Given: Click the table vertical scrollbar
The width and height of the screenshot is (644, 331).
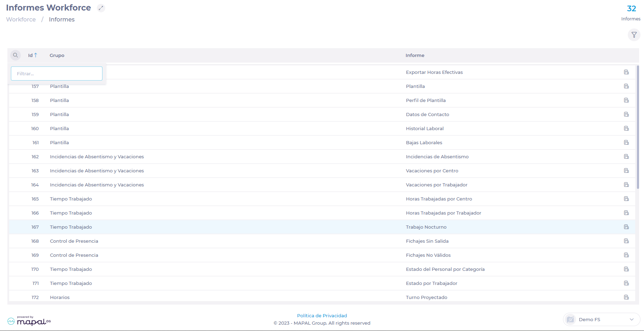Looking at the screenshot, I should click(638, 127).
